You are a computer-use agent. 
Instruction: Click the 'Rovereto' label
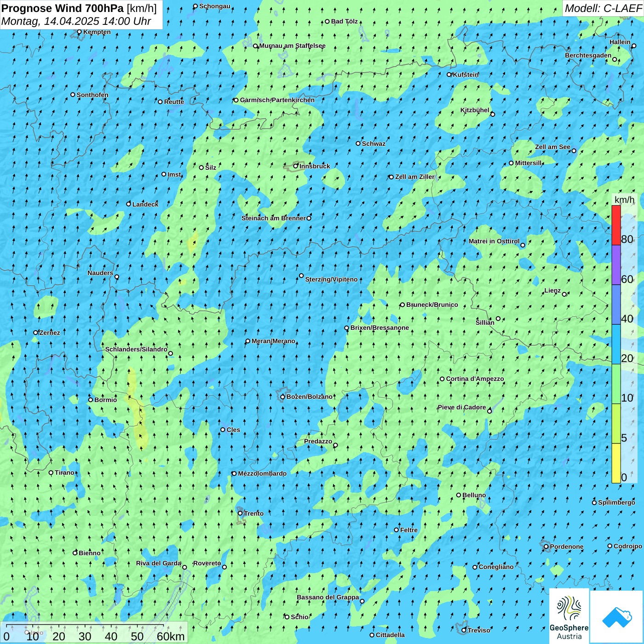(x=207, y=563)
